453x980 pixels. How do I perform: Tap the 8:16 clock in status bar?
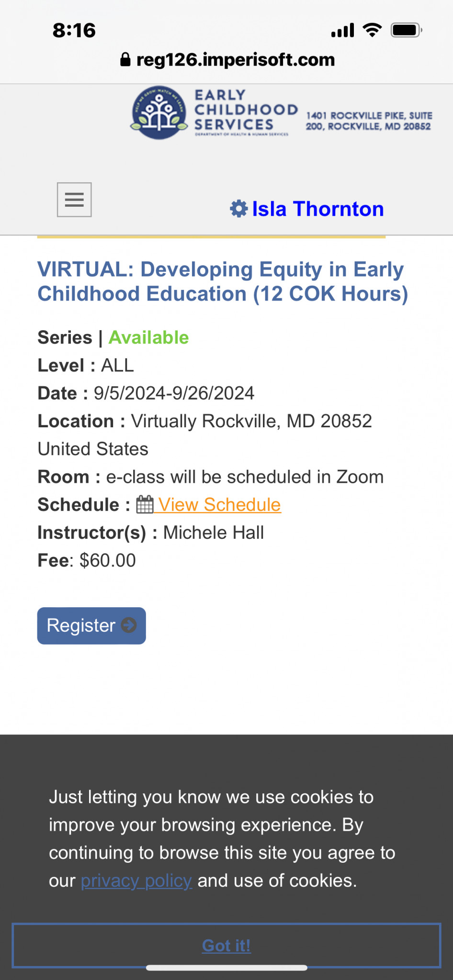click(x=74, y=31)
